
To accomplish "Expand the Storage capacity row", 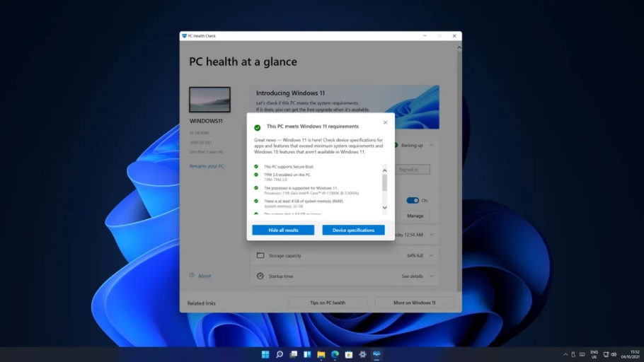I will coord(432,255).
